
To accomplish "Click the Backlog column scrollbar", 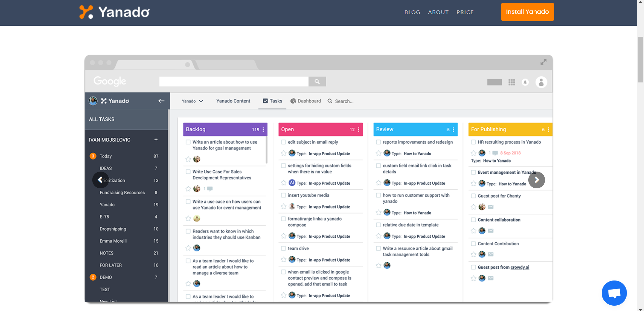I will [267, 150].
